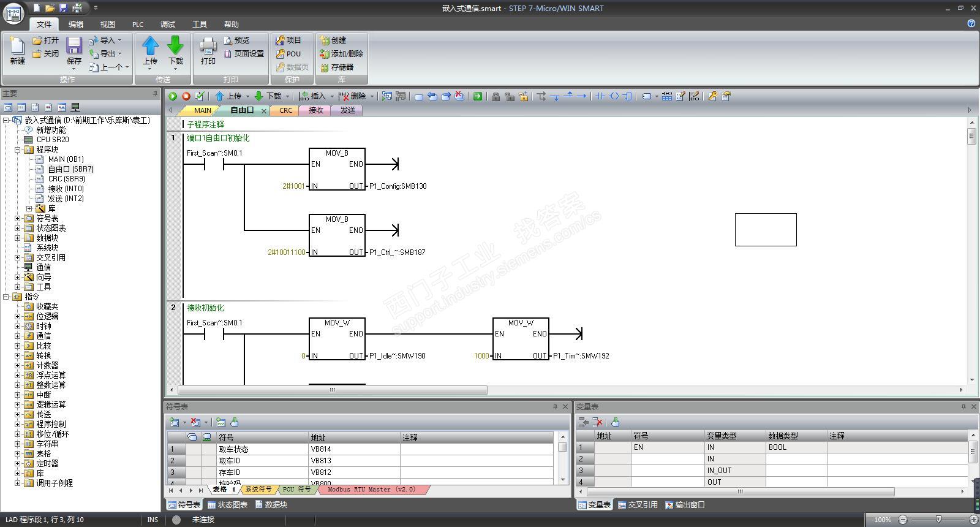Click the editor horizontal scrollbar thumb

(331, 390)
